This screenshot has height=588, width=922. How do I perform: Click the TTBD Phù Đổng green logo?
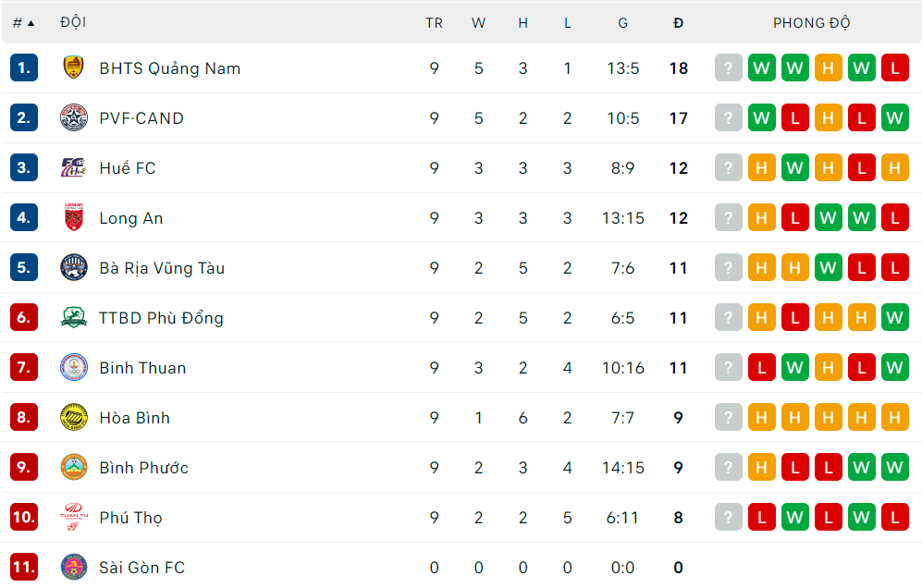73,317
